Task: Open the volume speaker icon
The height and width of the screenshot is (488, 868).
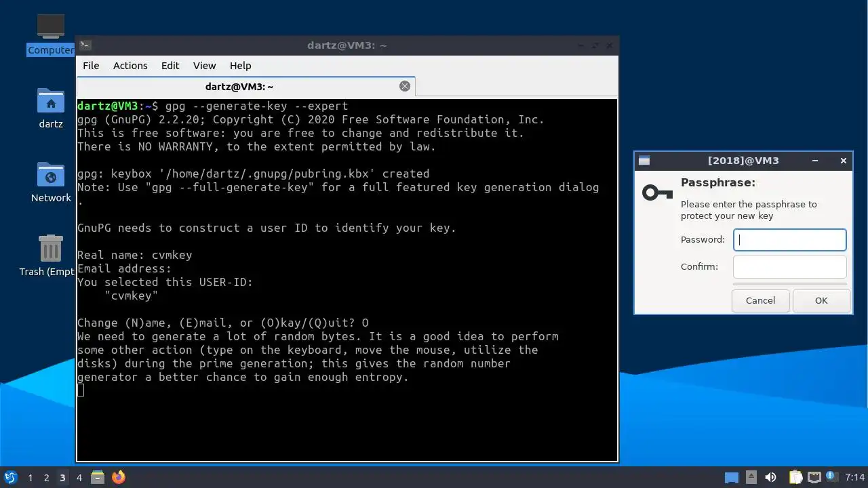Action: (770, 477)
